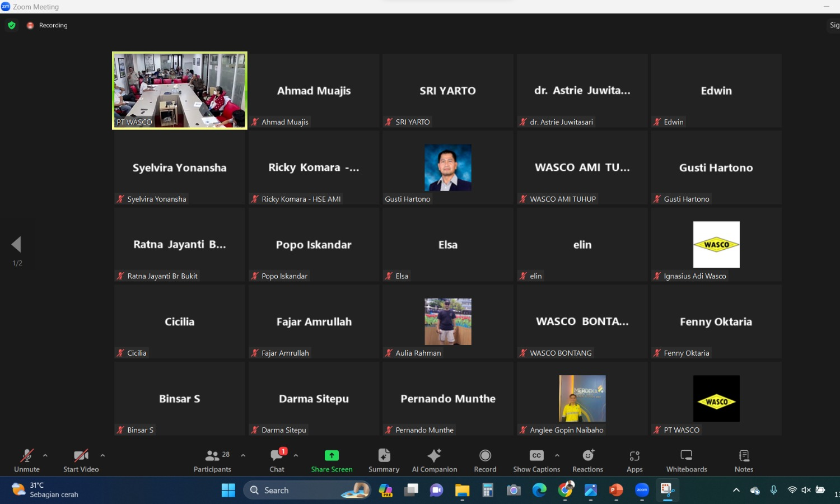
Task: Click the taskbar Search box
Action: (x=308, y=491)
